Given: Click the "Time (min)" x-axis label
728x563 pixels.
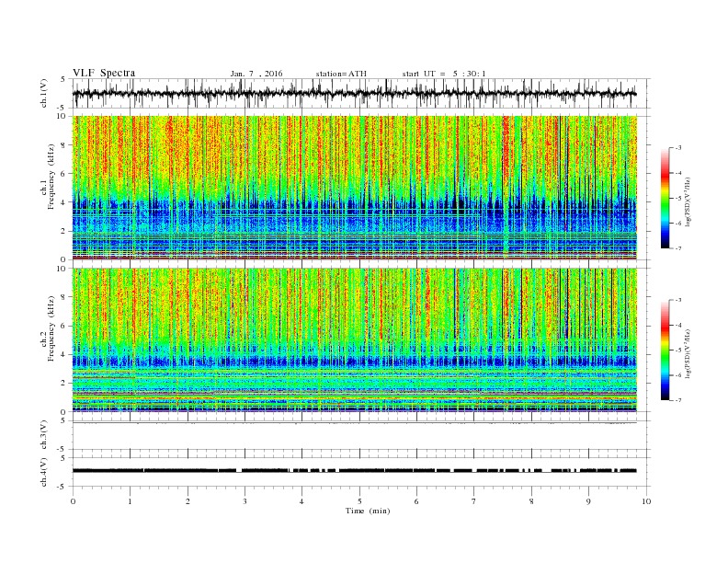Looking at the screenshot, I should point(368,511).
